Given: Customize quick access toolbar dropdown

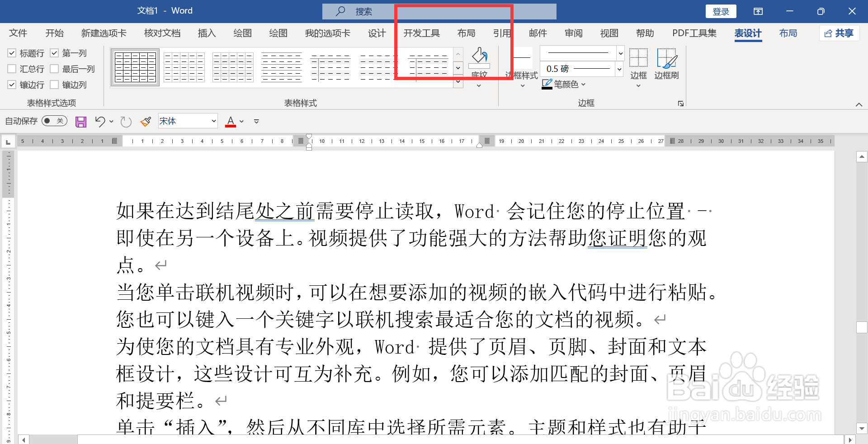Looking at the screenshot, I should (x=256, y=122).
